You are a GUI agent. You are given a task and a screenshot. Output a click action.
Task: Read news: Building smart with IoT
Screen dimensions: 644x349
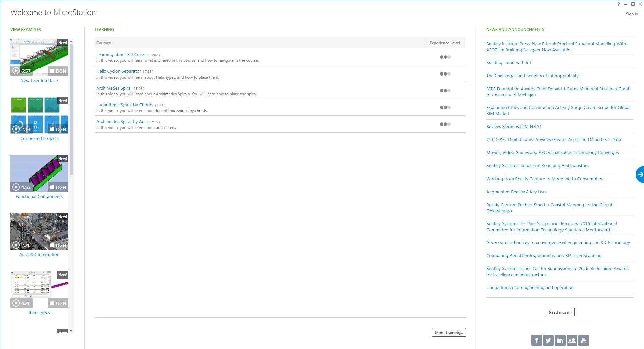click(x=509, y=62)
